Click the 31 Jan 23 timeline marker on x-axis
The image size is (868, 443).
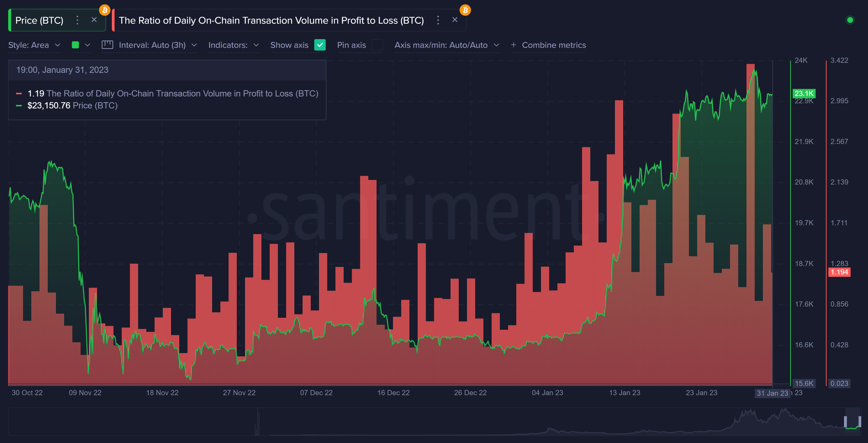[x=772, y=394]
